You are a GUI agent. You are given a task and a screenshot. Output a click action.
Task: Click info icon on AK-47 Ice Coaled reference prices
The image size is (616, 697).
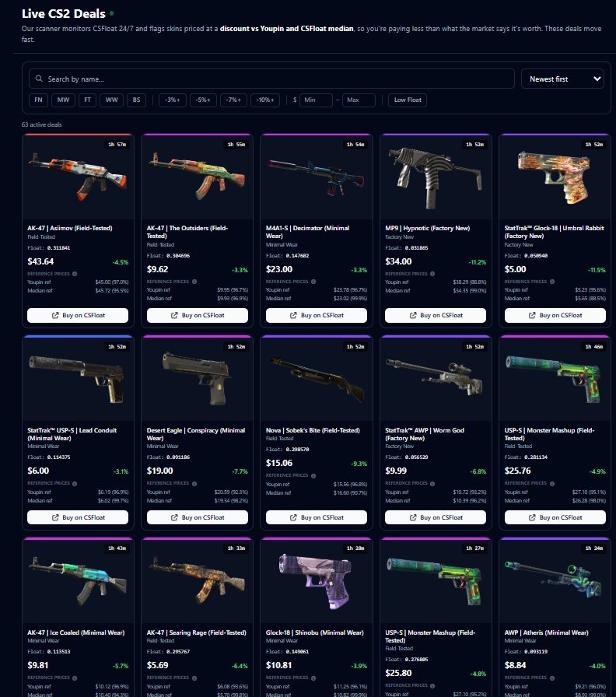pyautogui.click(x=75, y=678)
